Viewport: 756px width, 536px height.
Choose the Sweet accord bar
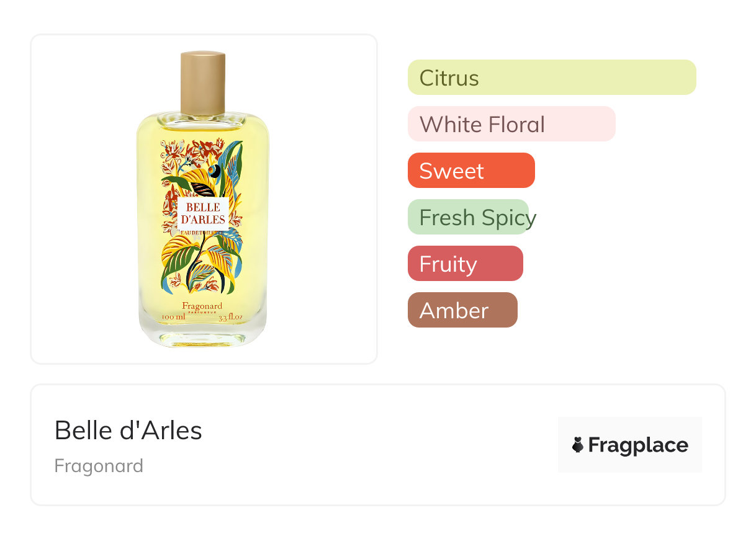(470, 171)
